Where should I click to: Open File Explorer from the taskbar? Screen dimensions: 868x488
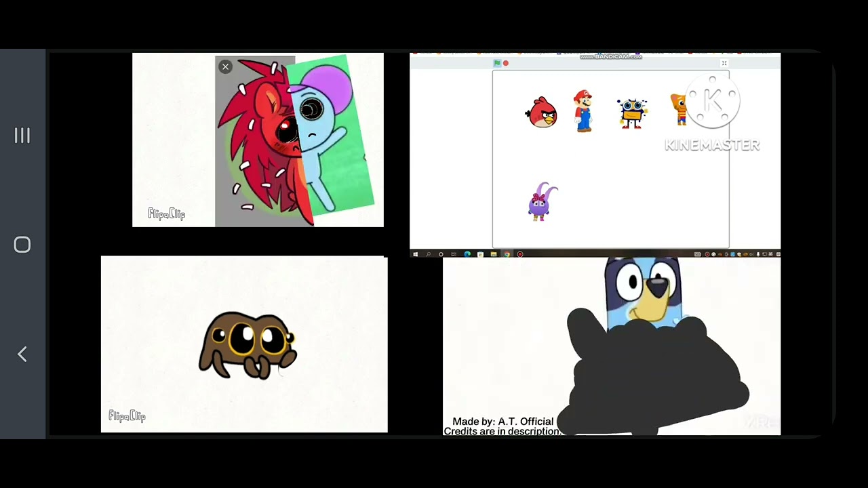(493, 254)
